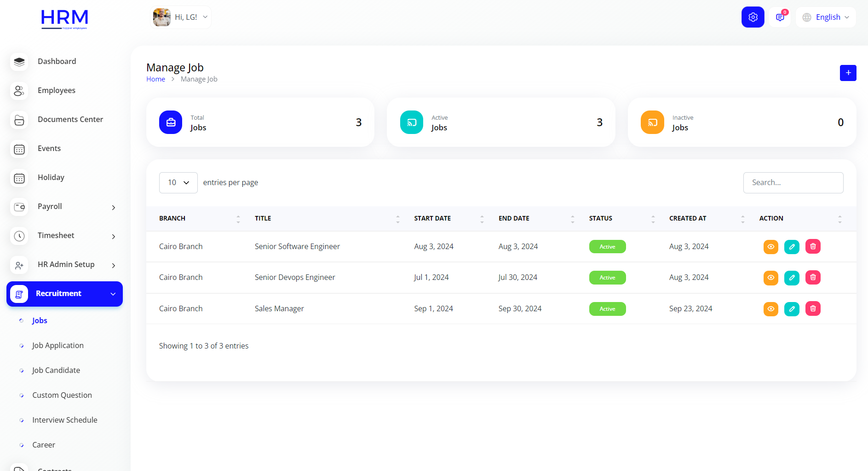Screen dimensions: 868x471
Task: View the Senior Software Engineer job details
Action: tap(770, 247)
